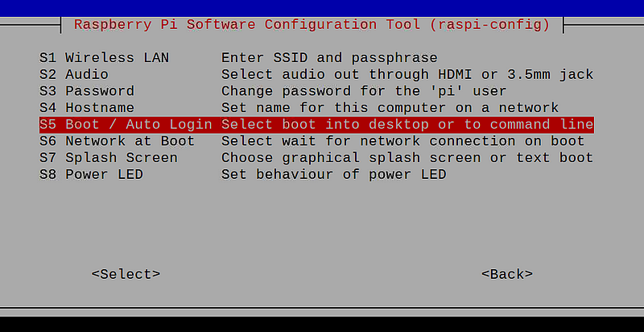The image size is (644, 332).
Task: Select the S7 Splash Screen entry
Action: point(109,158)
